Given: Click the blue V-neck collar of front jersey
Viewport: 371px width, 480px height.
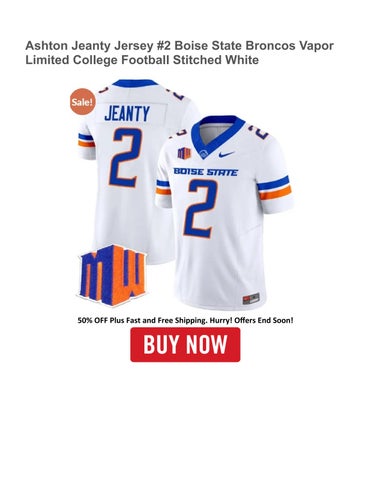Looking at the screenshot, I should pyautogui.click(x=218, y=132).
